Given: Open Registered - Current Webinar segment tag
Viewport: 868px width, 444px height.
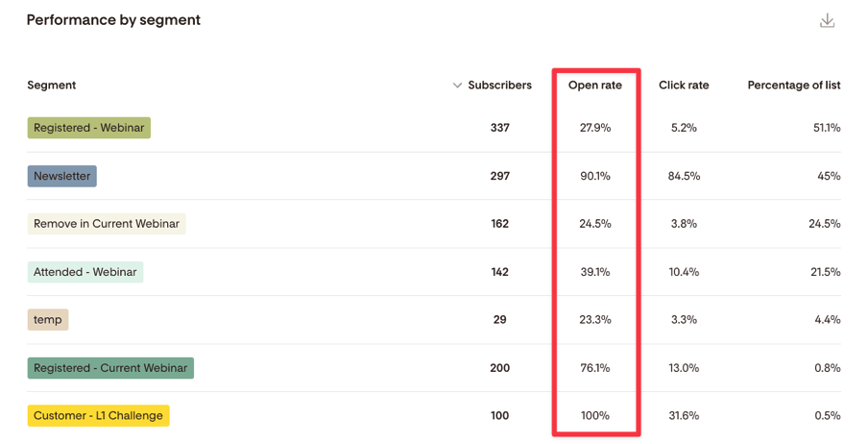Looking at the screenshot, I should point(110,367).
